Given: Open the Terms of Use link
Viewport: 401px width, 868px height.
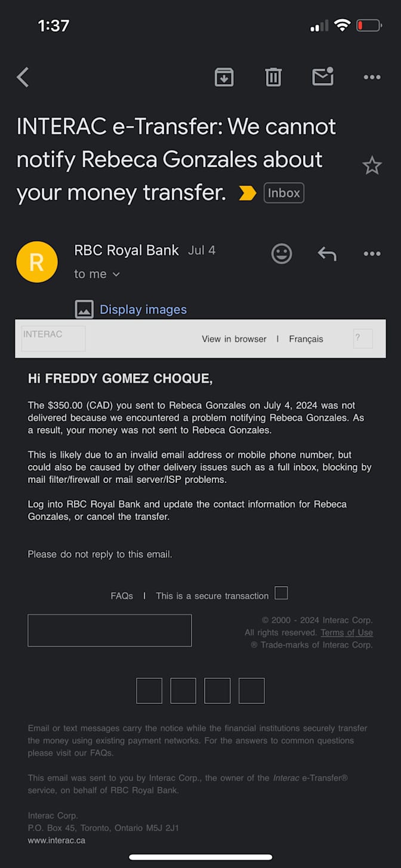Looking at the screenshot, I should (x=347, y=633).
